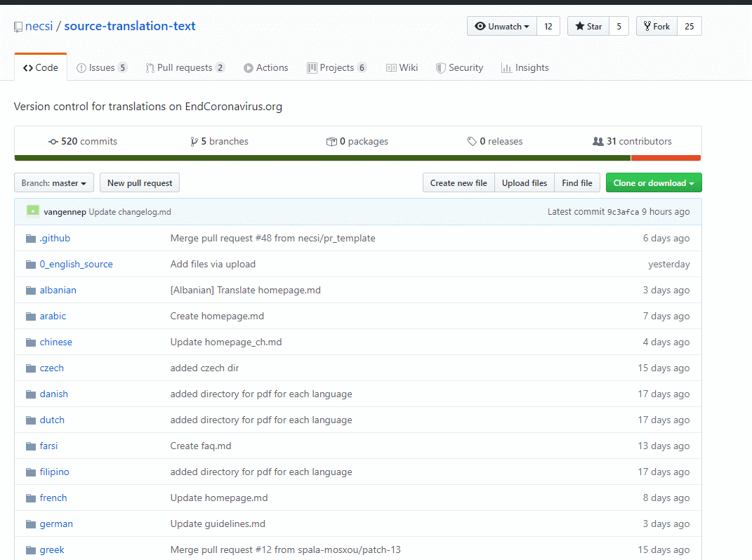Click the chinese folder icon
The image size is (752, 560).
31,342
